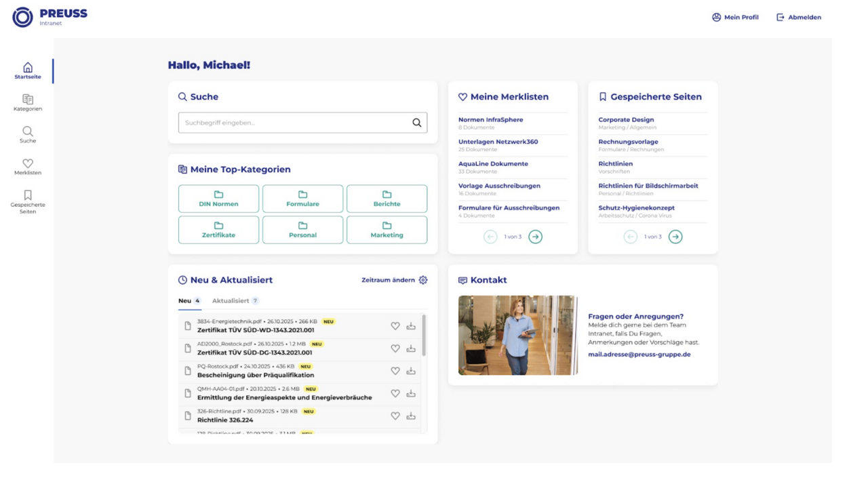Image resolution: width=868 pixels, height=486 pixels.
Task: Click the magnifier icon in search field
Action: [416, 123]
